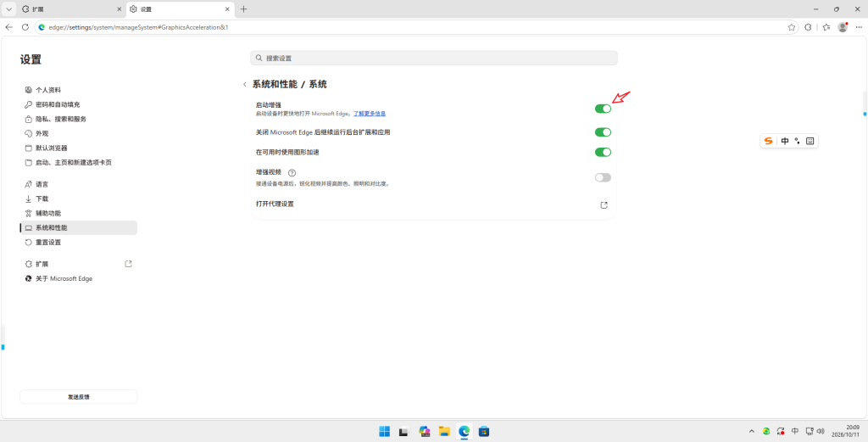Viewport: 868px width, 442px height.
Task: Open 重置设置 section
Action: tap(78, 242)
